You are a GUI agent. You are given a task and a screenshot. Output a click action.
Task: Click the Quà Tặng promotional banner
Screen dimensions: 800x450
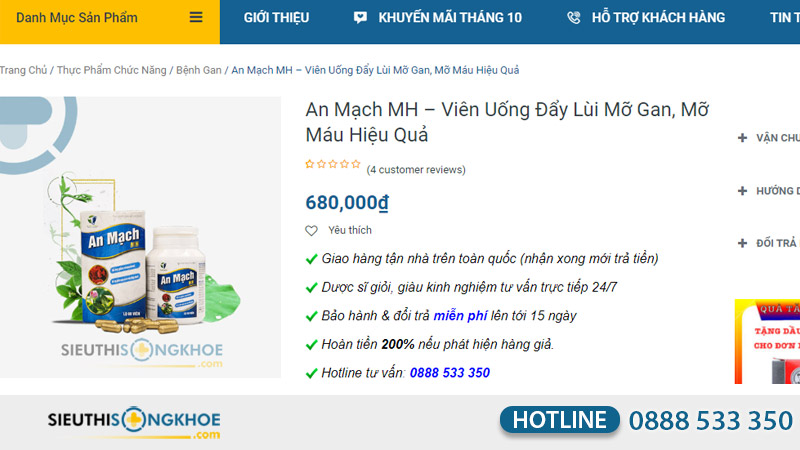pos(767,341)
